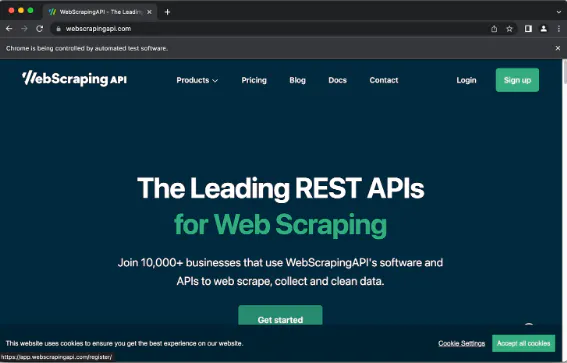Open the tab search chevron
Image resolution: width=567 pixels, height=363 pixels.
(559, 12)
